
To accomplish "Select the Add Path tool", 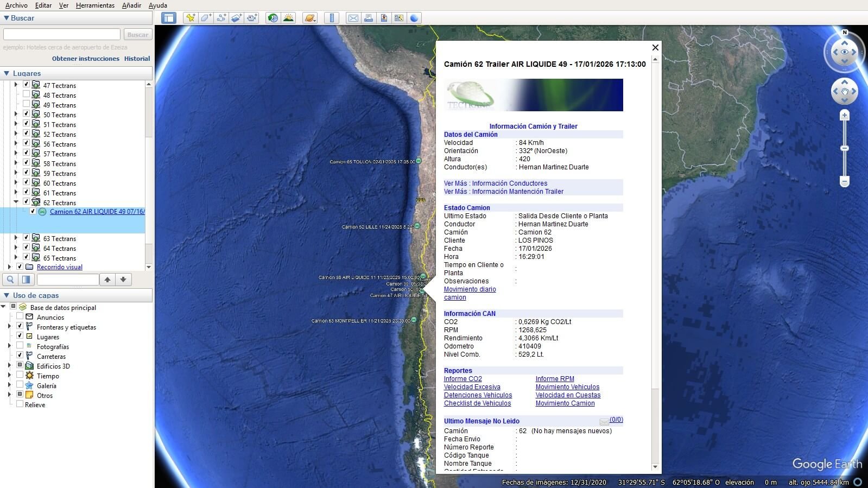I will pyautogui.click(x=221, y=18).
